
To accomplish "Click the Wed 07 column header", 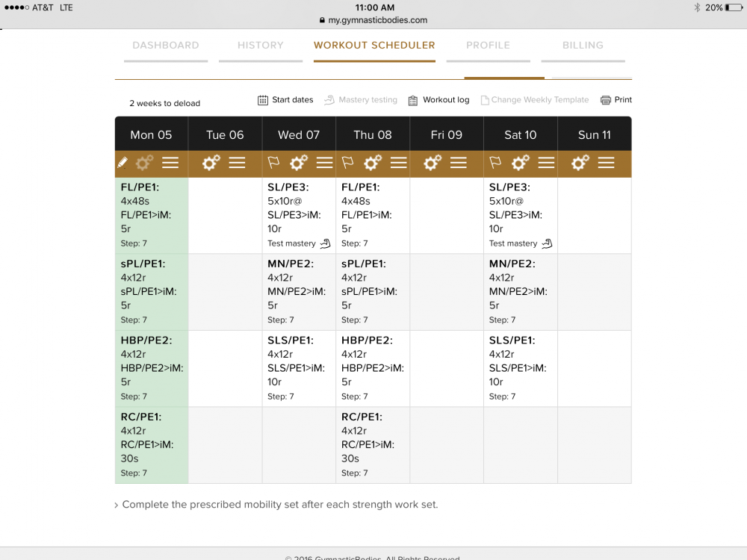I will (x=299, y=134).
